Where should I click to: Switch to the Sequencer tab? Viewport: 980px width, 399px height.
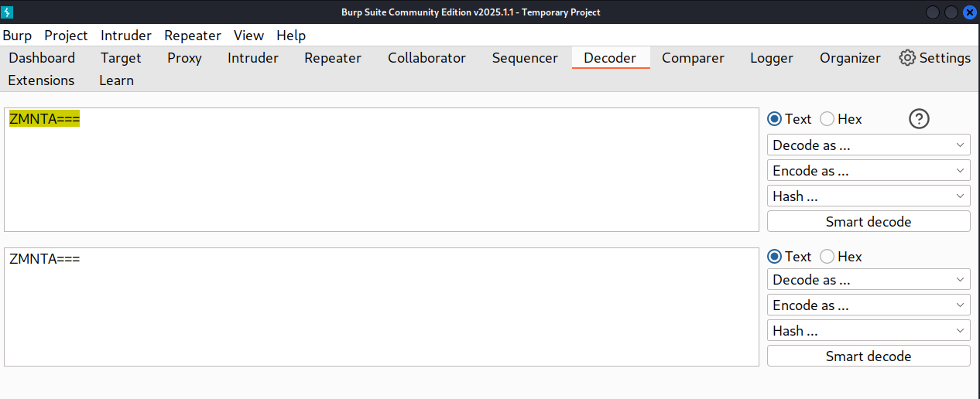tap(525, 58)
